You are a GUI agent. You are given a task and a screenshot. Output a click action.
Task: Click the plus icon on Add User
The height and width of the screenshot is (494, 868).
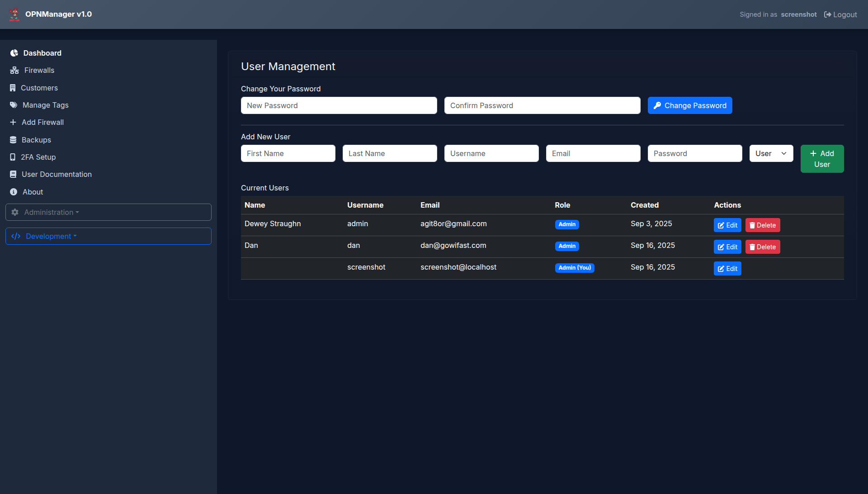[813, 153]
